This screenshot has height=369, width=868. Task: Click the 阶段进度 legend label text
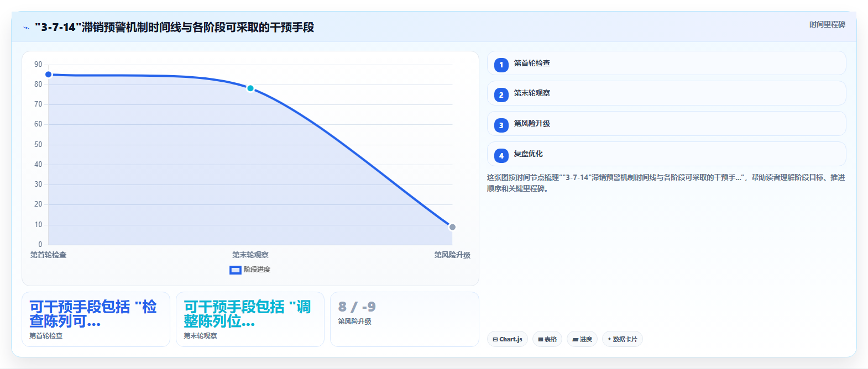click(x=257, y=270)
